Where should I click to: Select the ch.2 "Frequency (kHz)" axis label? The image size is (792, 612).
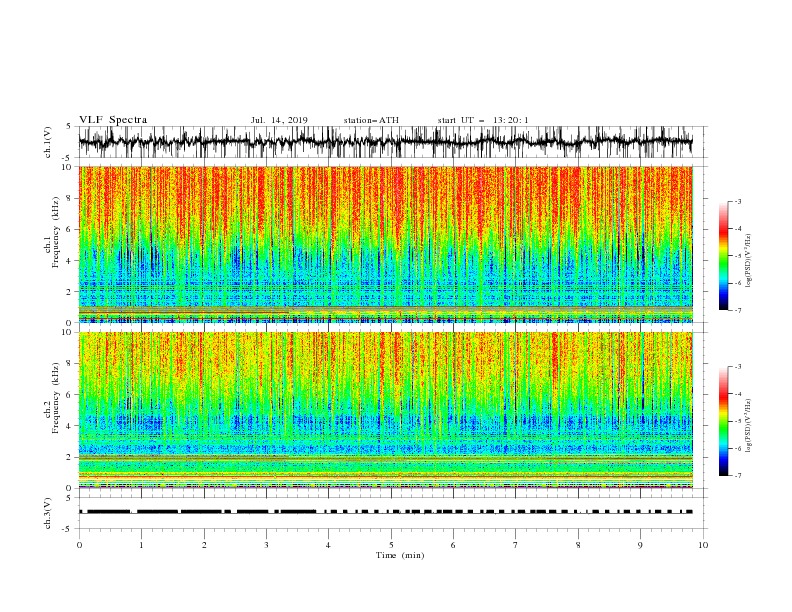pyautogui.click(x=56, y=398)
